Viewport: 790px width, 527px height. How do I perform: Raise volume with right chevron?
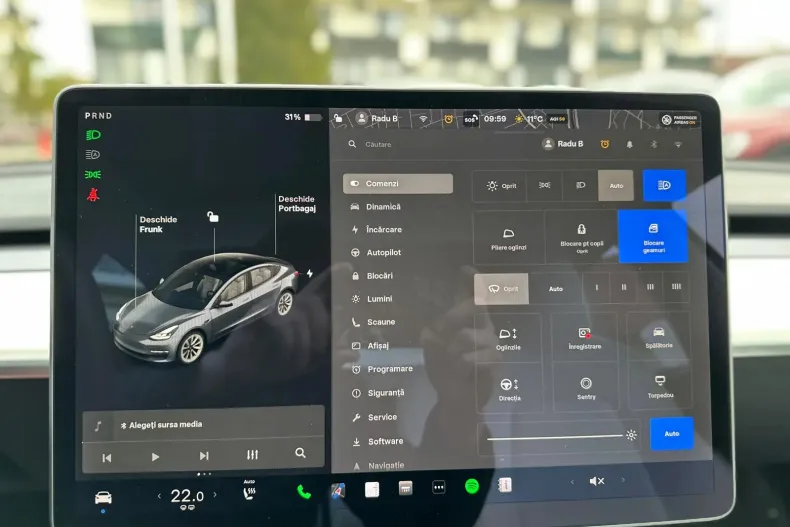click(623, 480)
